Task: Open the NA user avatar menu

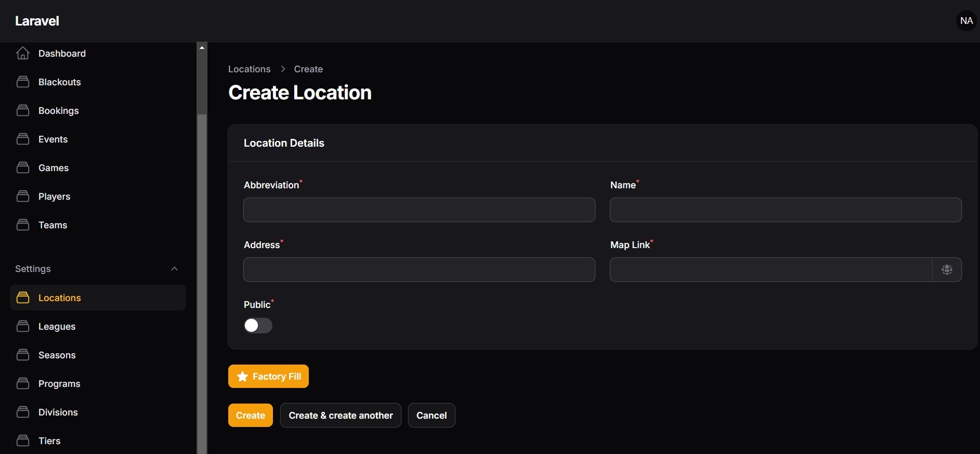Action: click(966, 21)
